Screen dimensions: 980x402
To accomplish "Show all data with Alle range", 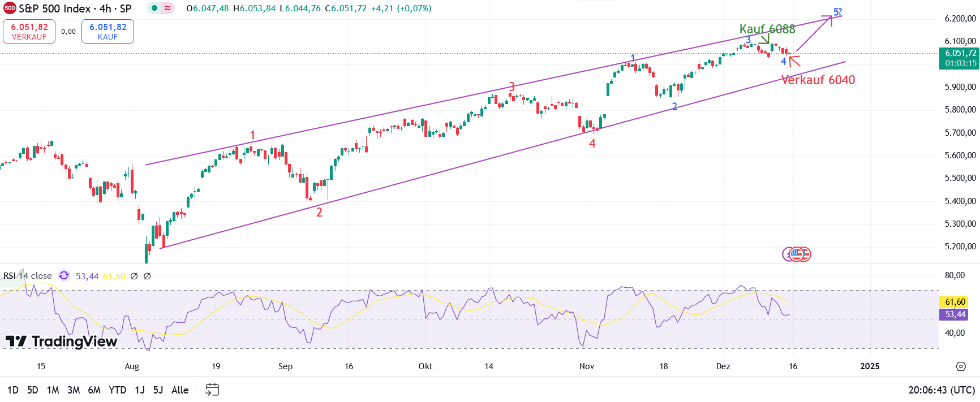I will tap(180, 390).
